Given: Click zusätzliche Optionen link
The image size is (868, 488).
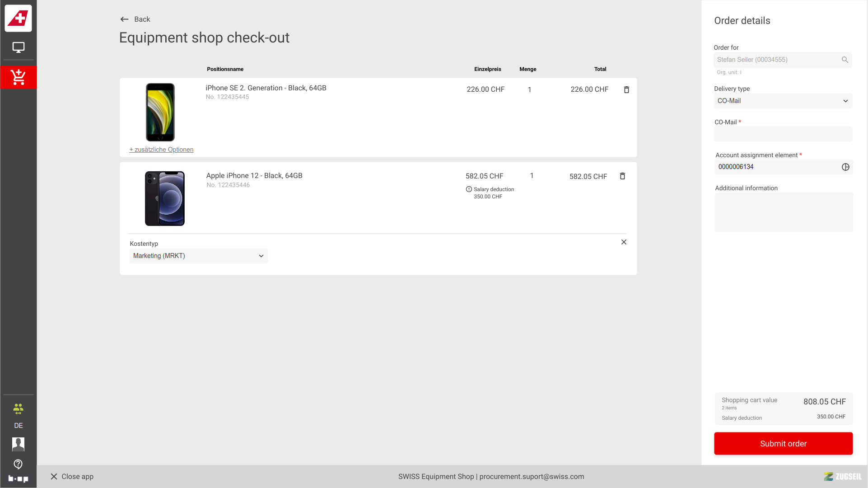Looking at the screenshot, I should [x=161, y=150].
